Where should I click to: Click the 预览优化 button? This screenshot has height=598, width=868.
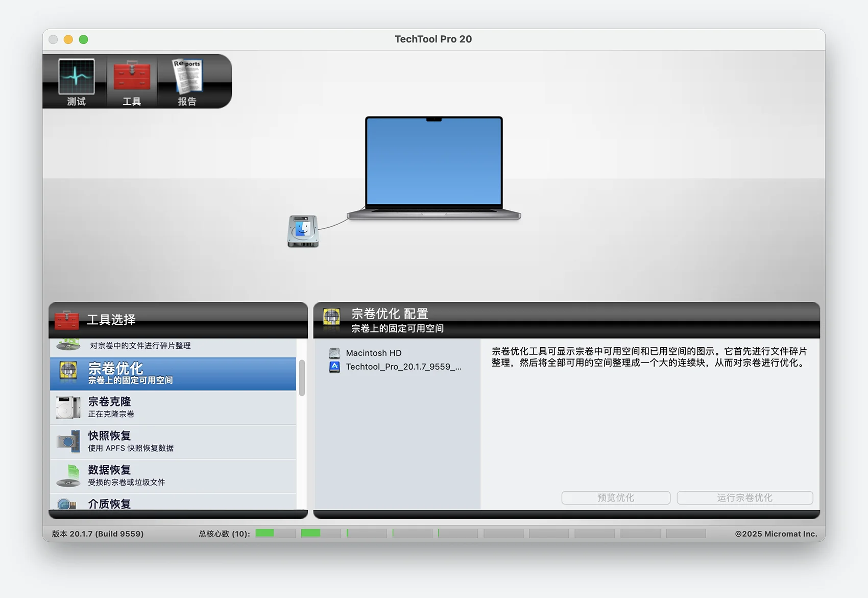616,497
